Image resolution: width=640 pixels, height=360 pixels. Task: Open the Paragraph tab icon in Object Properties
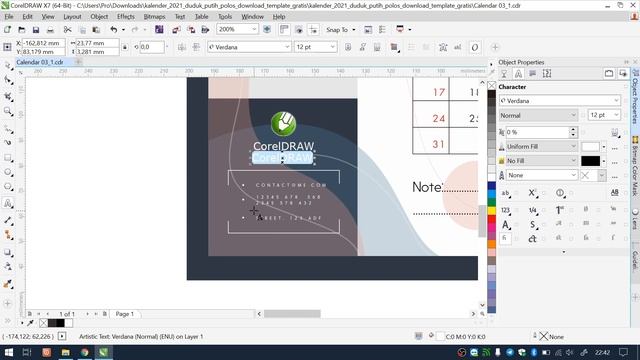(533, 73)
